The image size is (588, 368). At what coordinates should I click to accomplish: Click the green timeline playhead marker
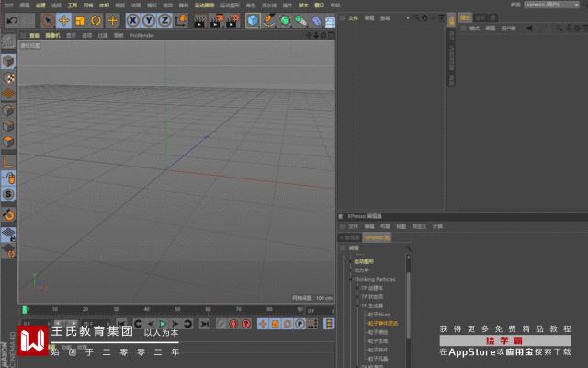tap(24, 310)
